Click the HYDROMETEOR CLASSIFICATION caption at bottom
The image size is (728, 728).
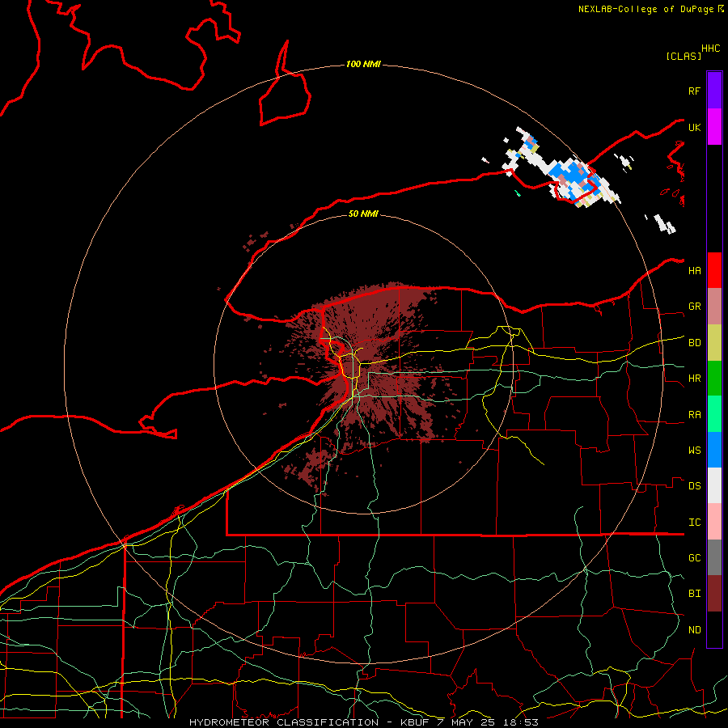pos(364,722)
